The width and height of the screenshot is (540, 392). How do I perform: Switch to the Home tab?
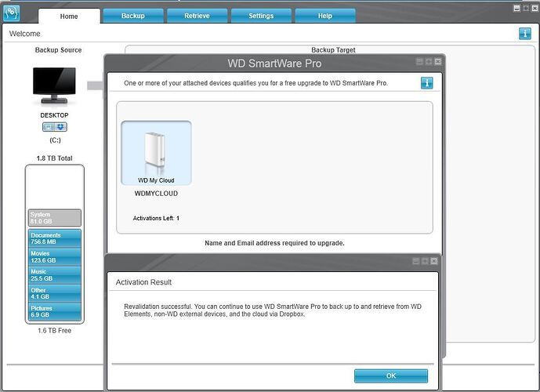(x=69, y=16)
